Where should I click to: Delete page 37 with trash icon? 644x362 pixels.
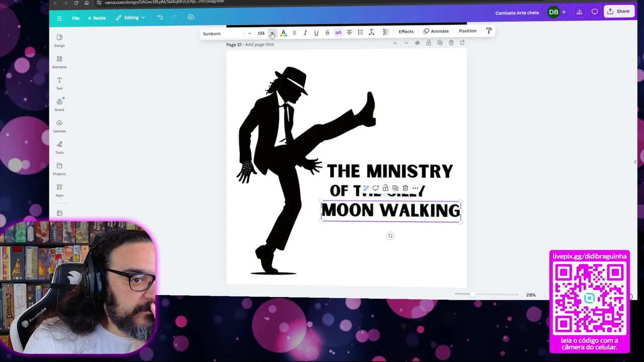point(451,43)
